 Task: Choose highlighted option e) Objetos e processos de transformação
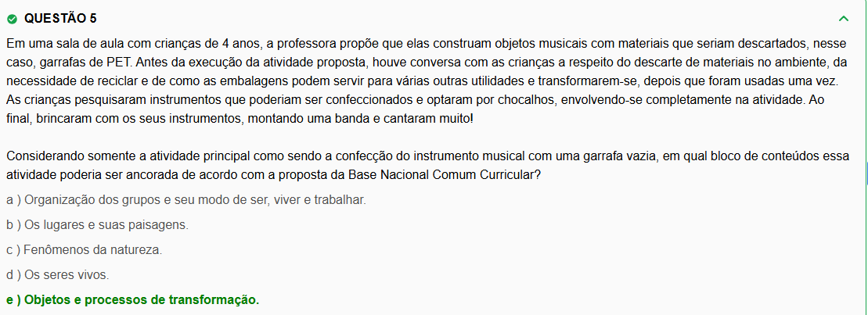click(x=132, y=300)
